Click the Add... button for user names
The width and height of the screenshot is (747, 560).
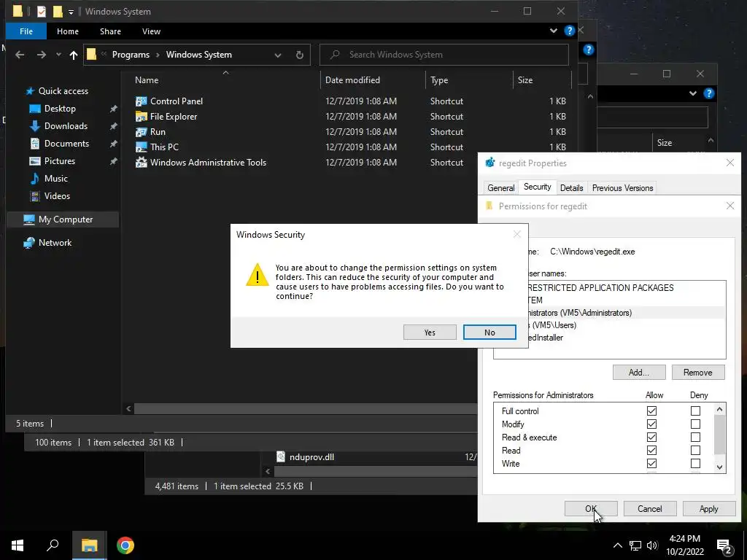(x=639, y=373)
